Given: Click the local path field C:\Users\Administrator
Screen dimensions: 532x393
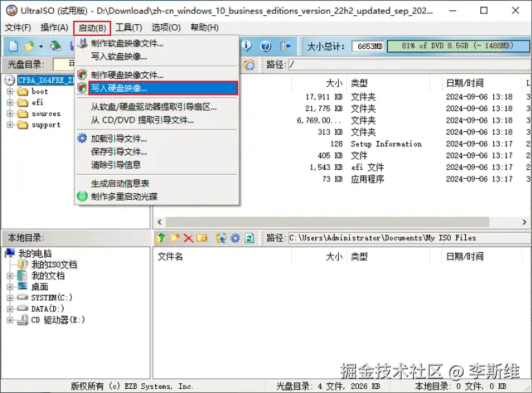Looking at the screenshot, I should [409, 238].
